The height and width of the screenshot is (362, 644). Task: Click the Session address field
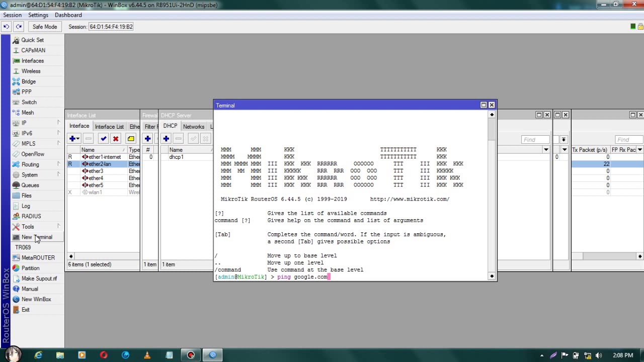[x=111, y=27]
